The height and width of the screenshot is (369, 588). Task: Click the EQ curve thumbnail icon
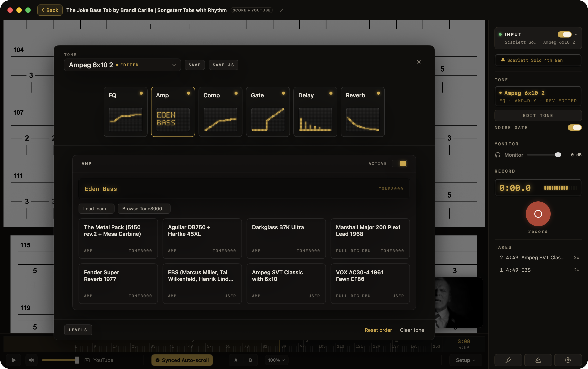(125, 119)
